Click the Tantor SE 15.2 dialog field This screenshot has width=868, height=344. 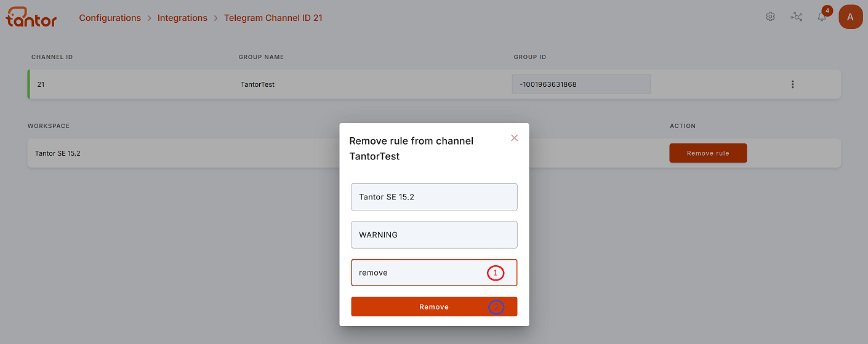(x=434, y=197)
